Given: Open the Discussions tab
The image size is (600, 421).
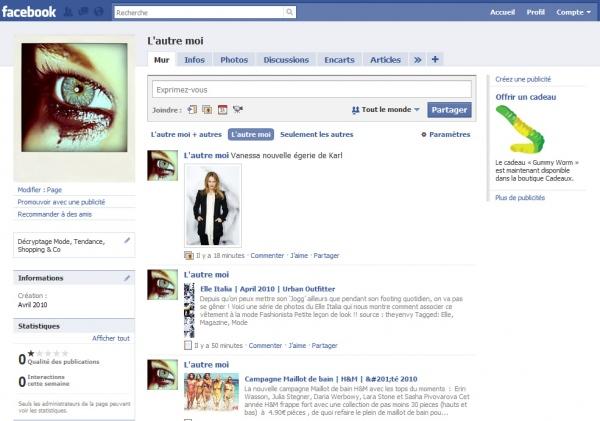Looking at the screenshot, I should (x=286, y=60).
